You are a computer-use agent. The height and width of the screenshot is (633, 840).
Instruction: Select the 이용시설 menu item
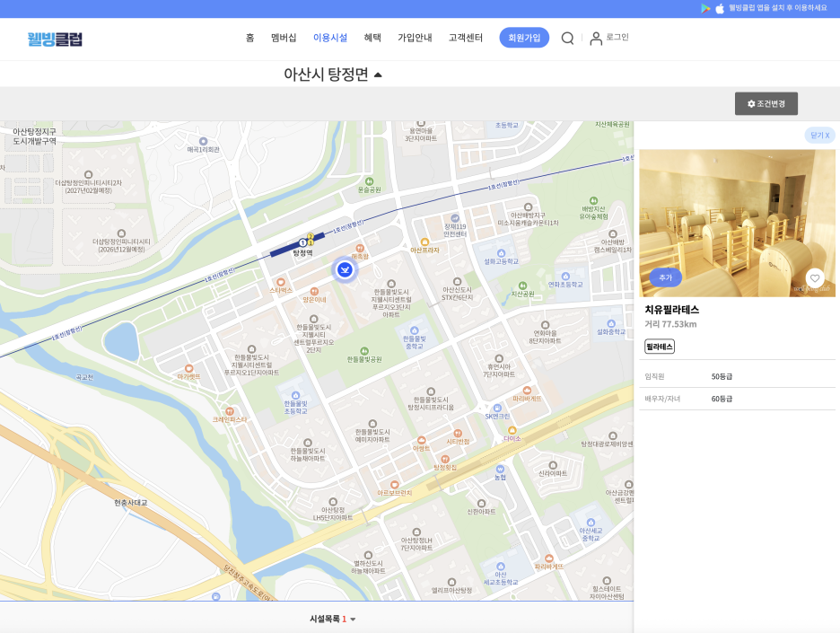(330, 38)
